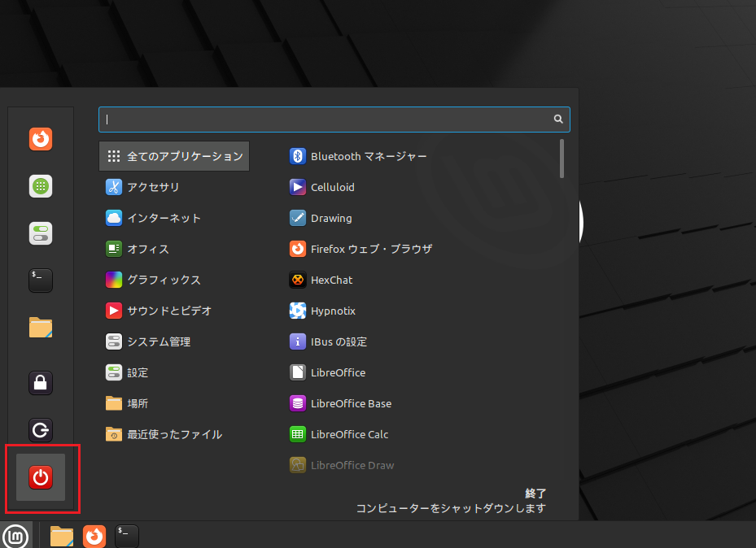Lock the screen with the padlock icon
The image size is (756, 548).
41,383
